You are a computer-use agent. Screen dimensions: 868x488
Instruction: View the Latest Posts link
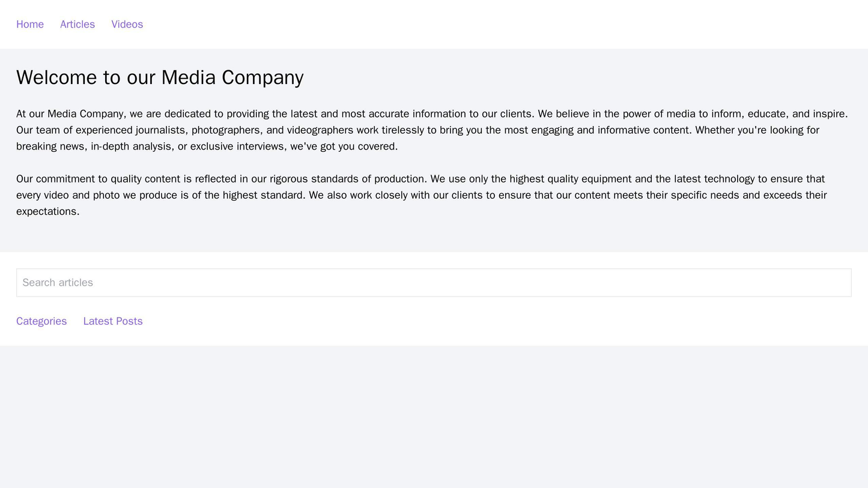point(113,321)
